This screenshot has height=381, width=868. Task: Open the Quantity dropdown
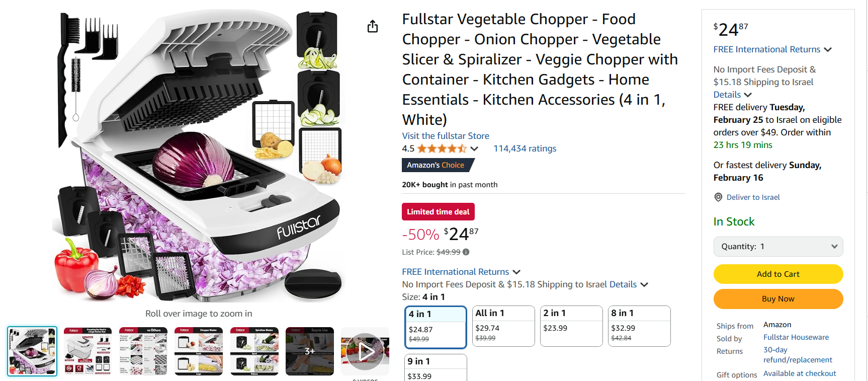pyautogui.click(x=778, y=247)
